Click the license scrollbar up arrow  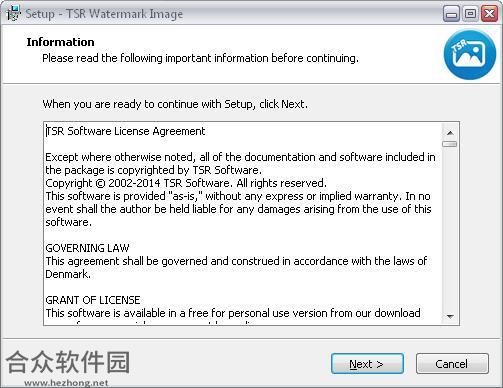(x=450, y=133)
